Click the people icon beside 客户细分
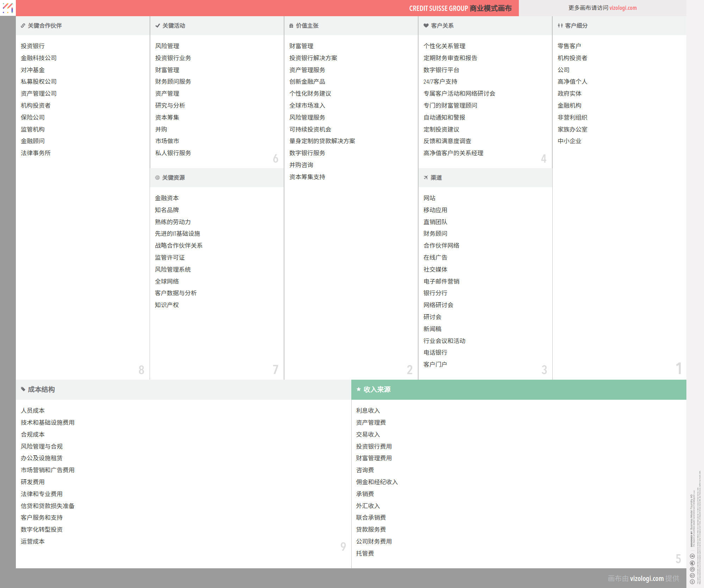This screenshot has height=588, width=704. pos(560,26)
